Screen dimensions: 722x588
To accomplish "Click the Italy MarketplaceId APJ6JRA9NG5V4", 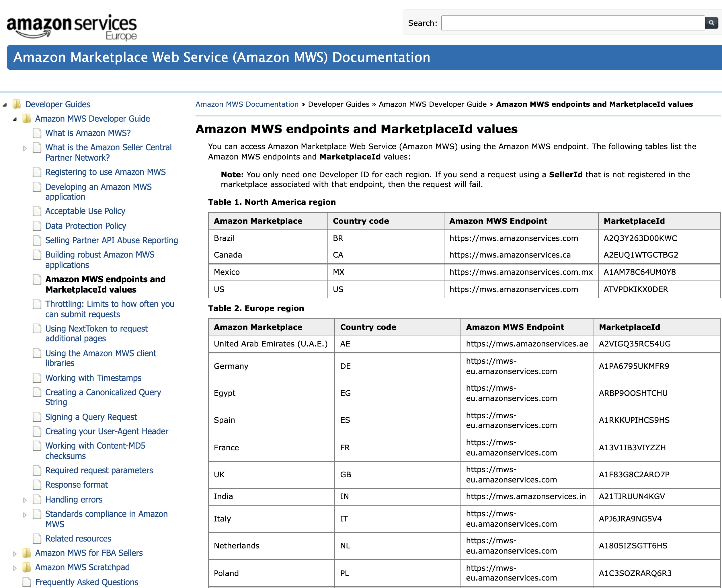I will coord(630,519).
